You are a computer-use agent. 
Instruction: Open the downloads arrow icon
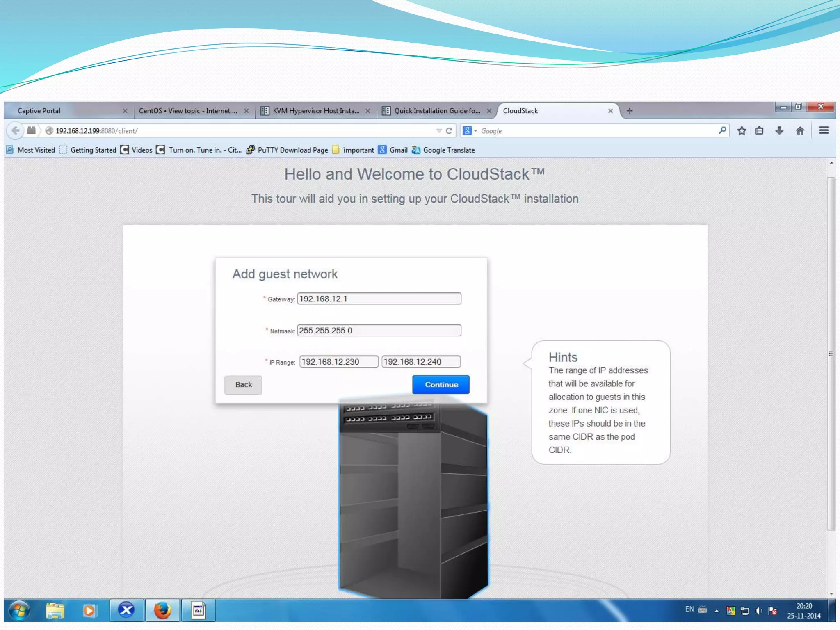[x=779, y=130]
